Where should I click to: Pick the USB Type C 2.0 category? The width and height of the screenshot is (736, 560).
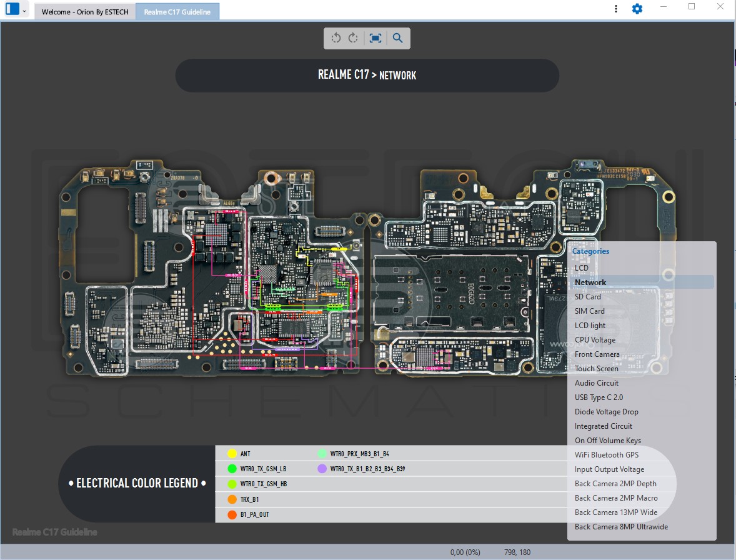(599, 397)
